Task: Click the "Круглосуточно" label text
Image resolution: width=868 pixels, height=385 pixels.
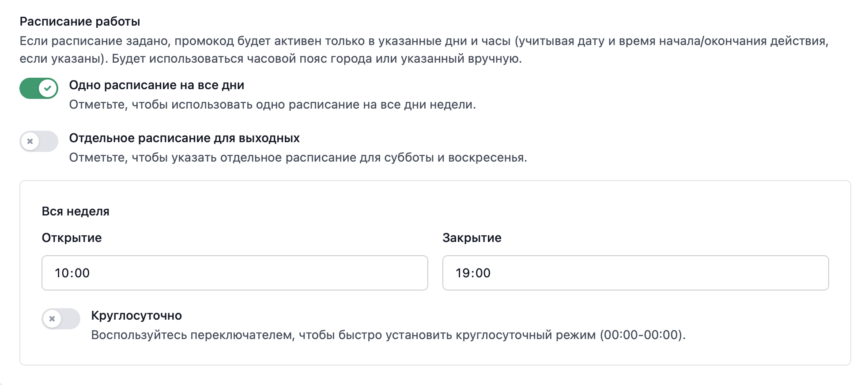Action: pos(136,316)
